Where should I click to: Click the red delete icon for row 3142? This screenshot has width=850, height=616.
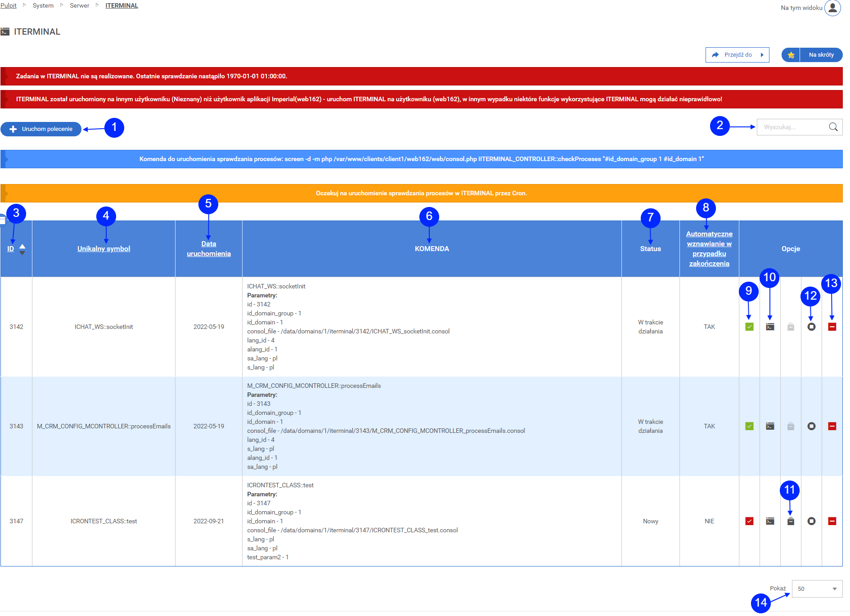pyautogui.click(x=832, y=327)
